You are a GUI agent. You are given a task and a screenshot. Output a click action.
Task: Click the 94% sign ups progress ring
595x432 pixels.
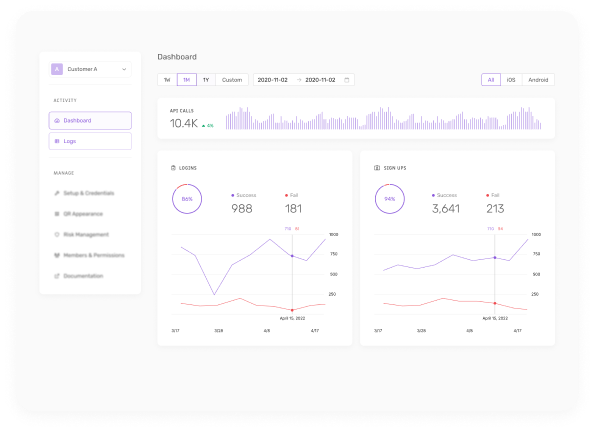coord(390,199)
